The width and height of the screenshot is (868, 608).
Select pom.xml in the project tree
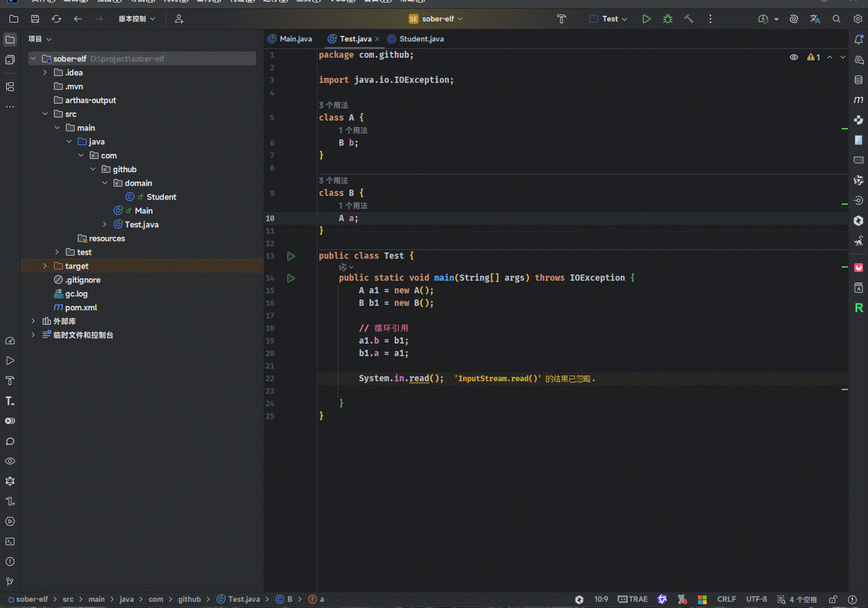81,308
